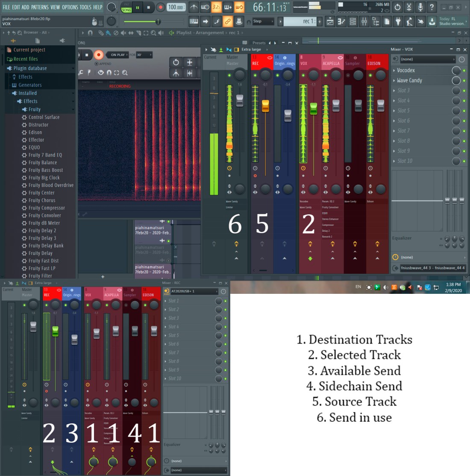470x476 pixels.
Task: Click Edison's zoom magnifier icon
Action: [125, 73]
